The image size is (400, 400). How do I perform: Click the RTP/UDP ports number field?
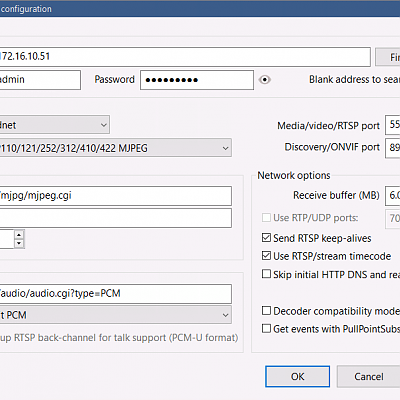393,218
